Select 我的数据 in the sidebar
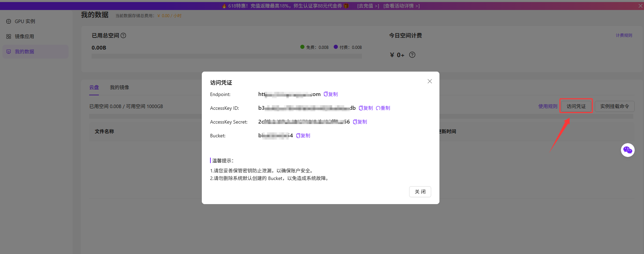This screenshot has height=254, width=644. 35,52
